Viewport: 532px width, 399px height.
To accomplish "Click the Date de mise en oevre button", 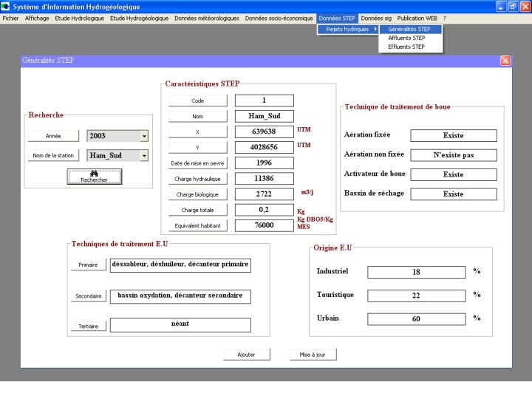I will [x=198, y=163].
